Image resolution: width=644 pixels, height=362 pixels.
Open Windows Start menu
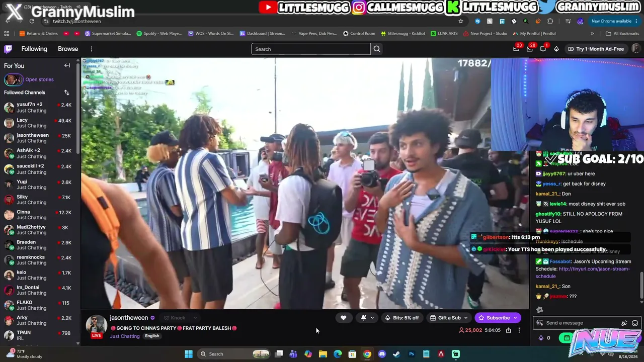click(189, 354)
